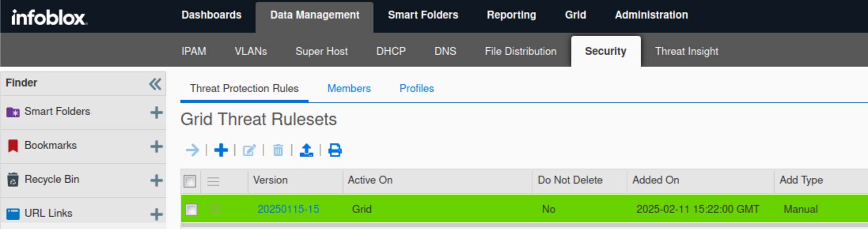The height and width of the screenshot is (229, 868).
Task: Click the Delete trash toolbar icon
Action: point(278,150)
